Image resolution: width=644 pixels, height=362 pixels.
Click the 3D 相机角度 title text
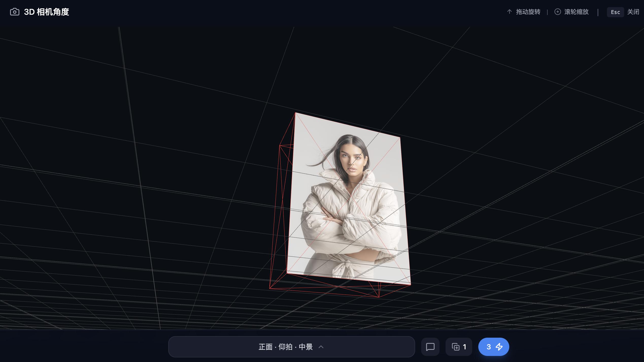click(x=47, y=12)
